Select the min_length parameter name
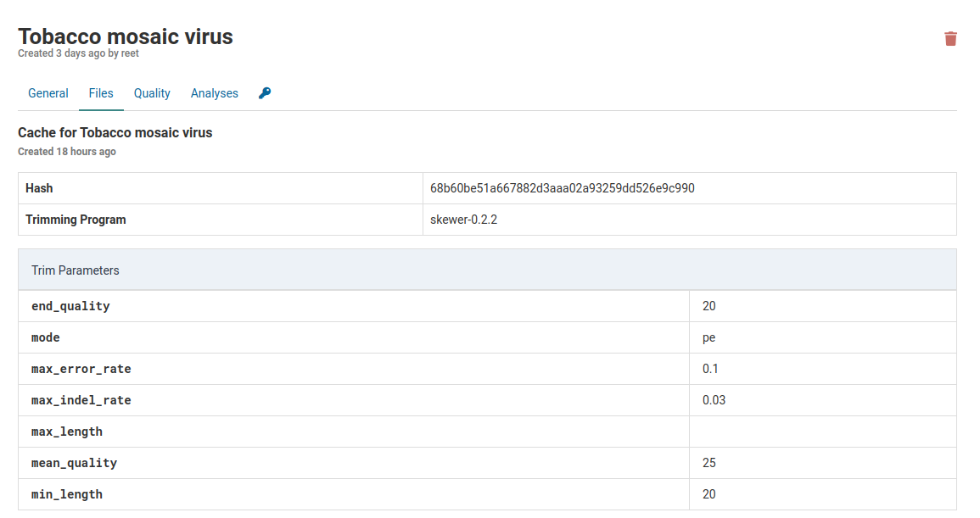Viewport: 980px width, 518px height. pyautogui.click(x=67, y=494)
